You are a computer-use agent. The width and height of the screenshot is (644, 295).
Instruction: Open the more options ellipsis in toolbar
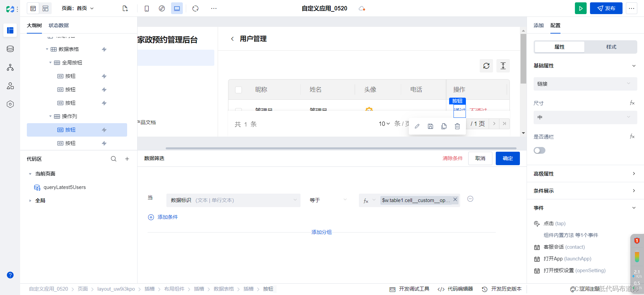click(x=214, y=8)
